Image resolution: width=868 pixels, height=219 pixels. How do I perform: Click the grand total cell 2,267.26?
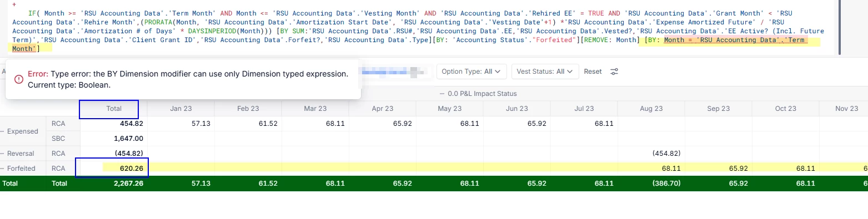point(114,183)
